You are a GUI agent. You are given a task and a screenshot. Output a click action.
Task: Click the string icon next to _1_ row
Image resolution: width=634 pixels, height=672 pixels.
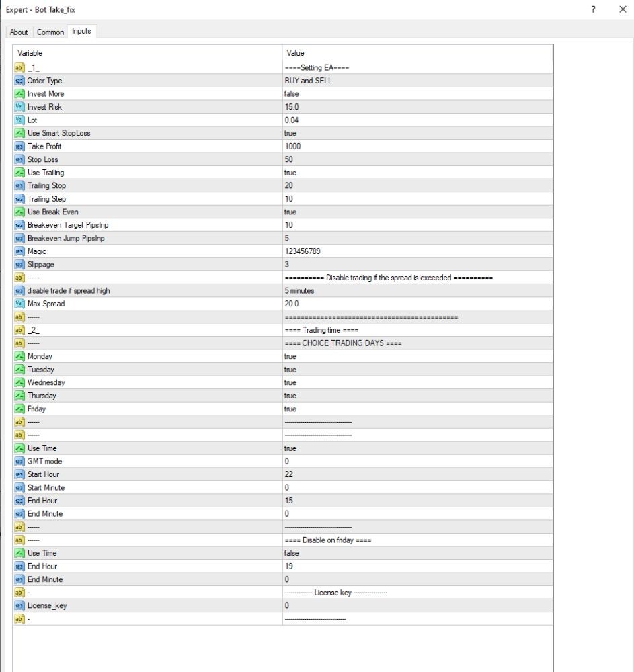pos(19,67)
